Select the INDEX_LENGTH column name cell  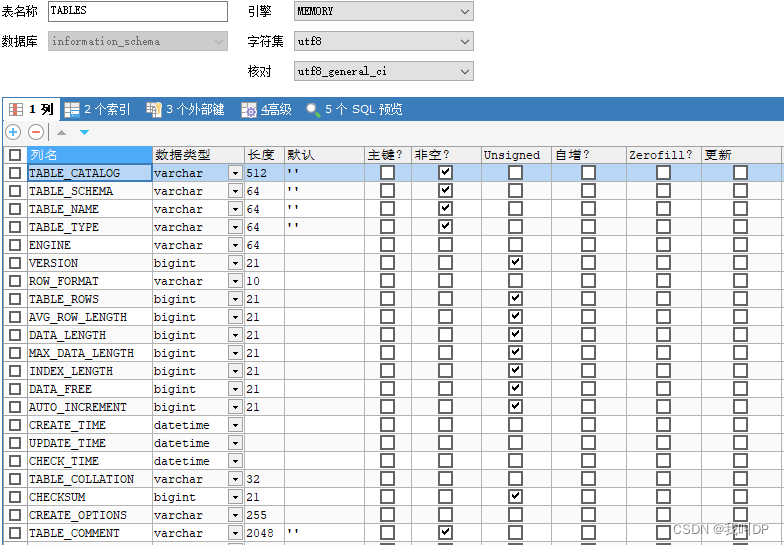pos(90,371)
